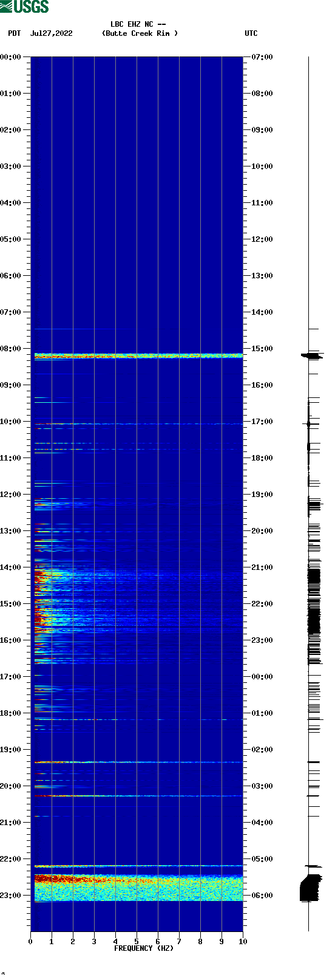Viewport: 335px width, 980px height.
Task: Click the PDT '21:00' time label
Action: click(11, 823)
